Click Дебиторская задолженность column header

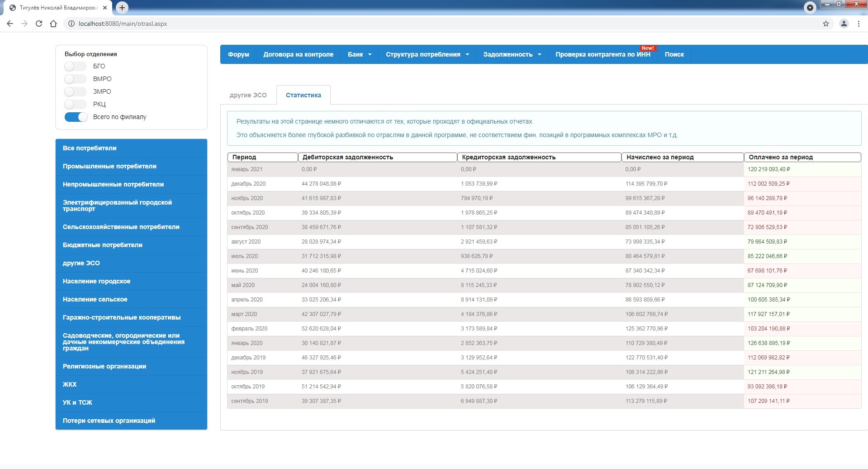(378, 157)
